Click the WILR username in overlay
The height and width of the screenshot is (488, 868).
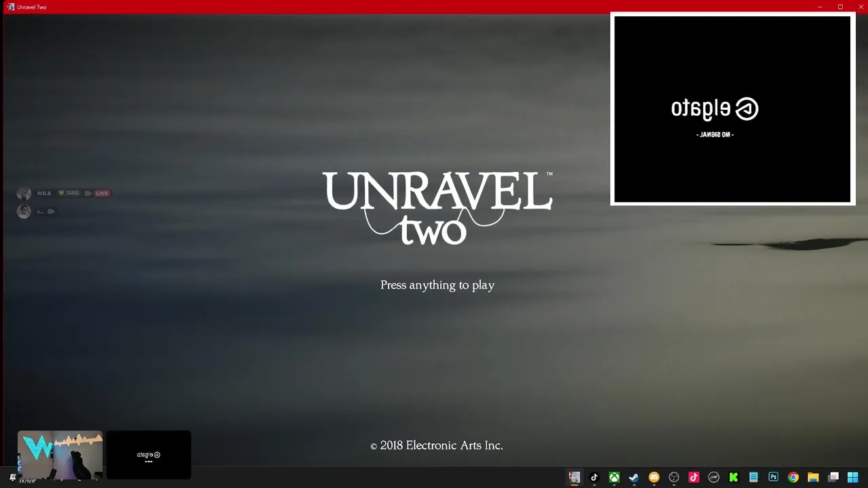44,193
